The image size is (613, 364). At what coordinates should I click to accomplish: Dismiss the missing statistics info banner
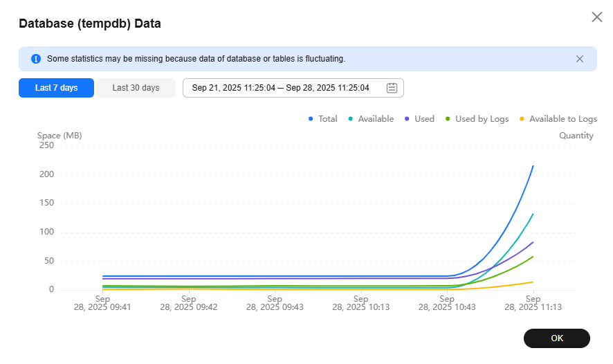[x=580, y=59]
